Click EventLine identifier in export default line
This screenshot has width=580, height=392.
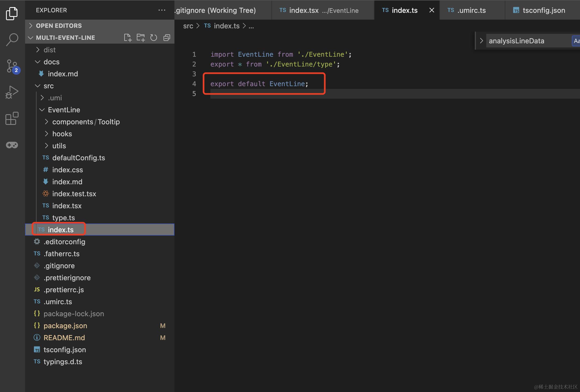[287, 84]
